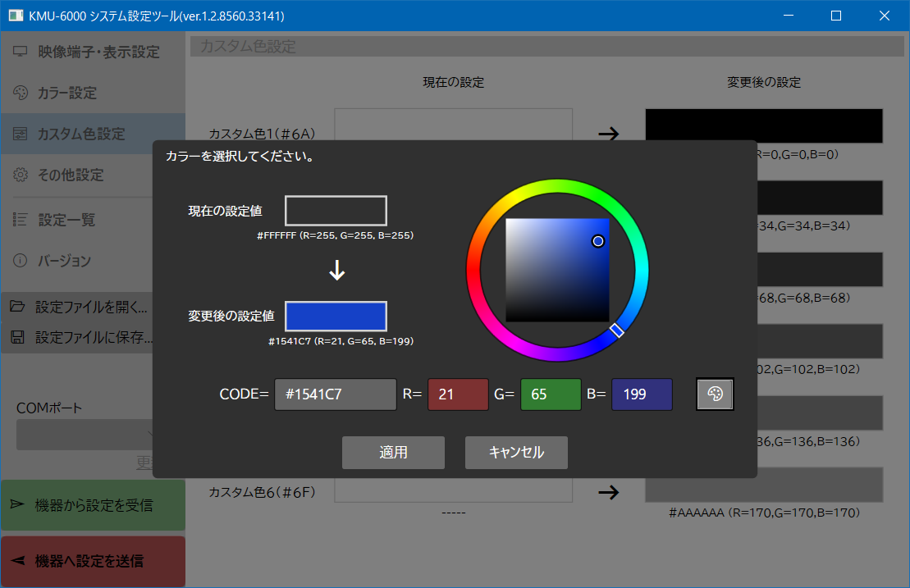The image size is (910, 588).
Task: Click the green G value field
Action: [x=551, y=394]
